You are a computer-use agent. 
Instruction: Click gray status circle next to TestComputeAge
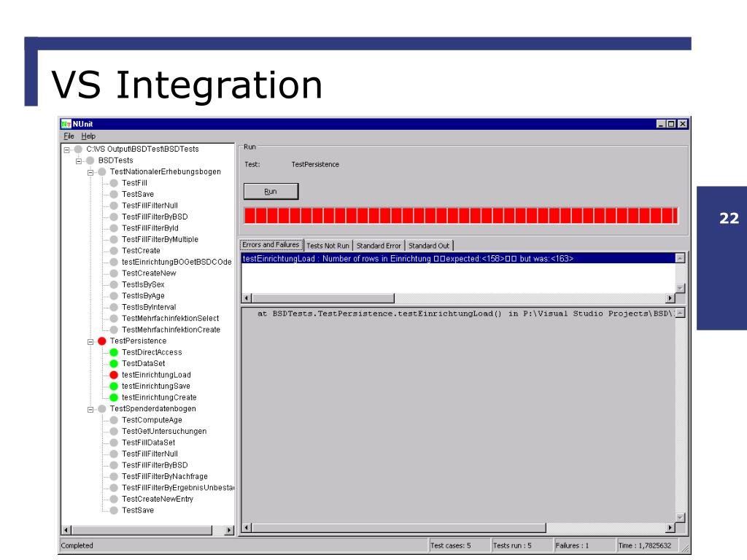point(114,420)
